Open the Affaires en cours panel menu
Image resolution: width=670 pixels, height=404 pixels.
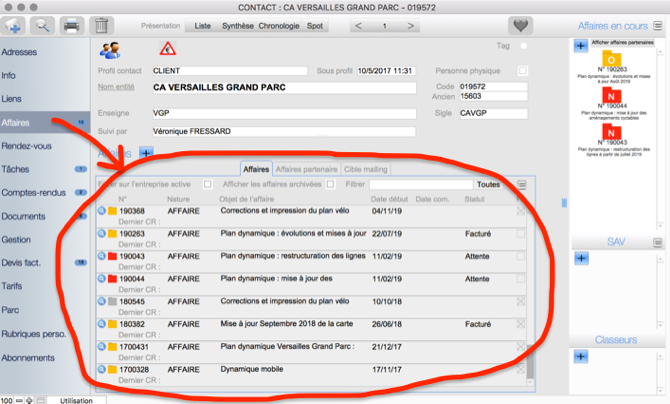[657, 26]
